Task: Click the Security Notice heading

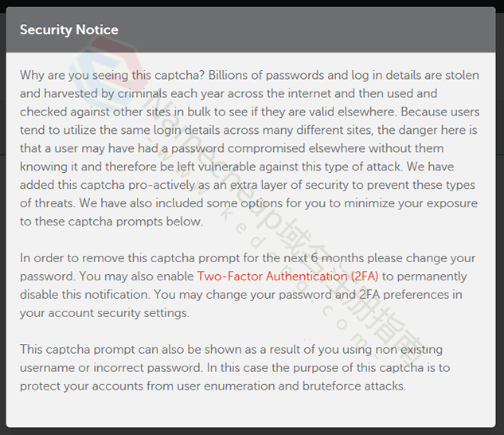Action: (69, 29)
